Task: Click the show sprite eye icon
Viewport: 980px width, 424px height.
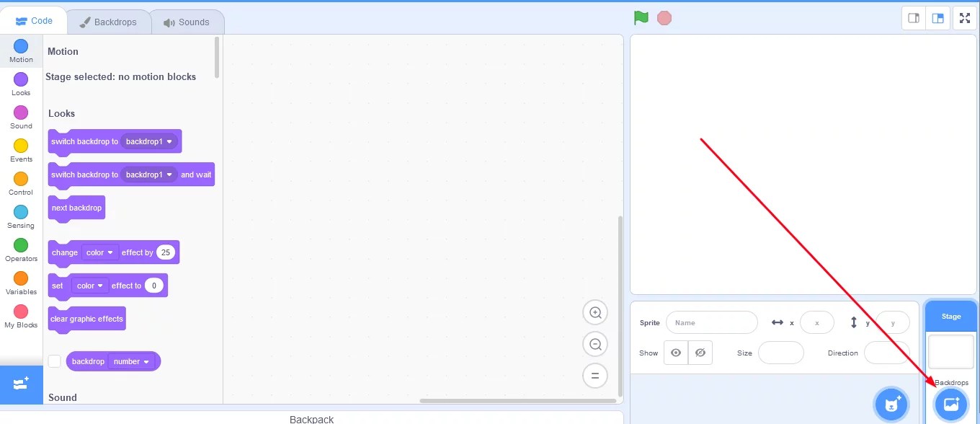Action: pos(676,353)
